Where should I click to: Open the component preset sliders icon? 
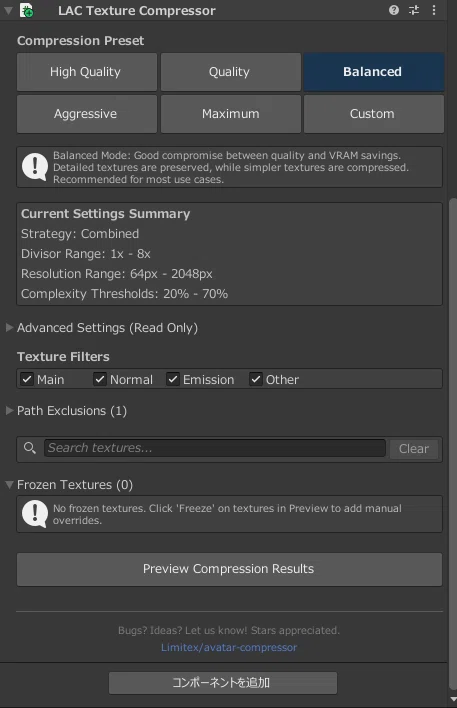click(x=414, y=10)
